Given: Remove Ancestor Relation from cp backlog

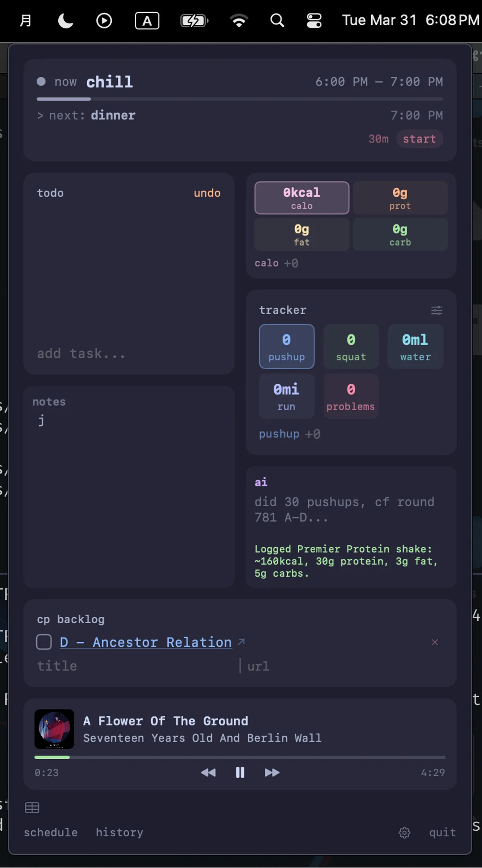Looking at the screenshot, I should tap(435, 642).
